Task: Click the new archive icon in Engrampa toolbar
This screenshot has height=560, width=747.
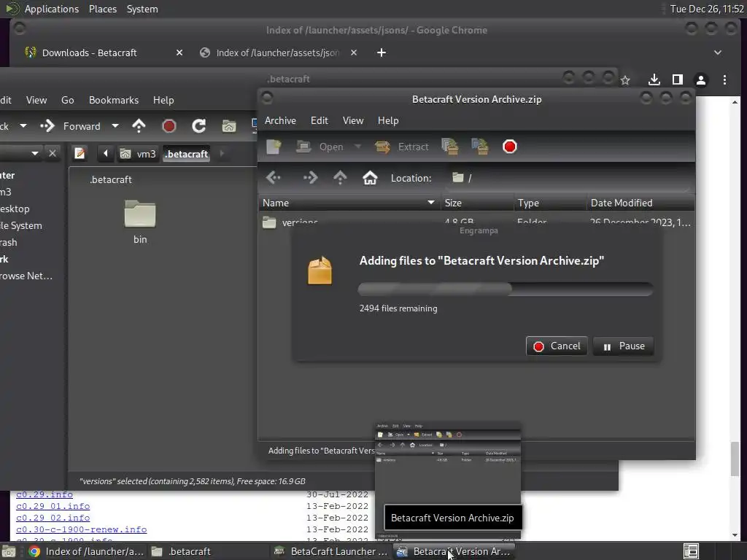Action: tap(274, 147)
